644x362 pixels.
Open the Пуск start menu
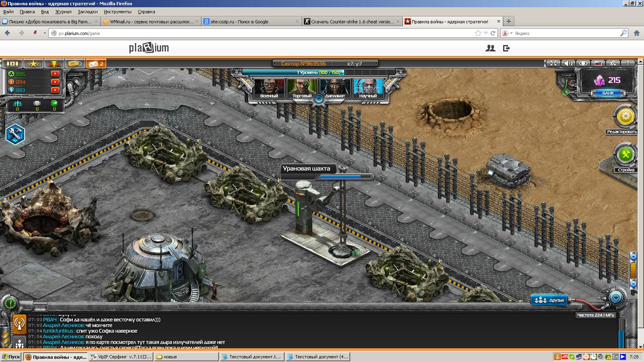pos(11,357)
